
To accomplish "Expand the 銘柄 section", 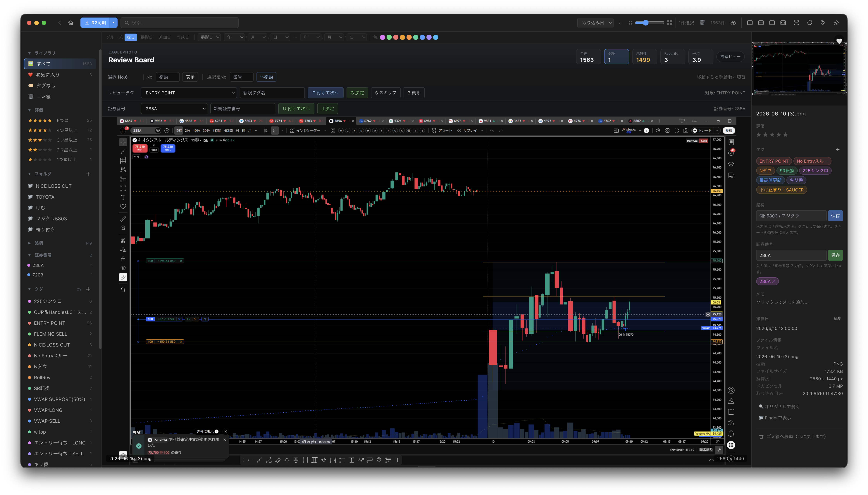I will [30, 243].
